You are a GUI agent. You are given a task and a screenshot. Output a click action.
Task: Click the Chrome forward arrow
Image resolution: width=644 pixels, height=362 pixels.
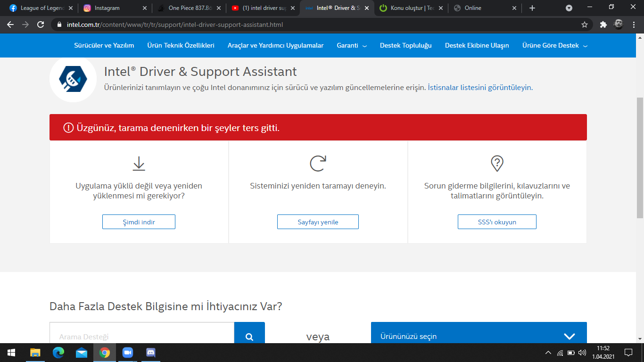coord(25,25)
